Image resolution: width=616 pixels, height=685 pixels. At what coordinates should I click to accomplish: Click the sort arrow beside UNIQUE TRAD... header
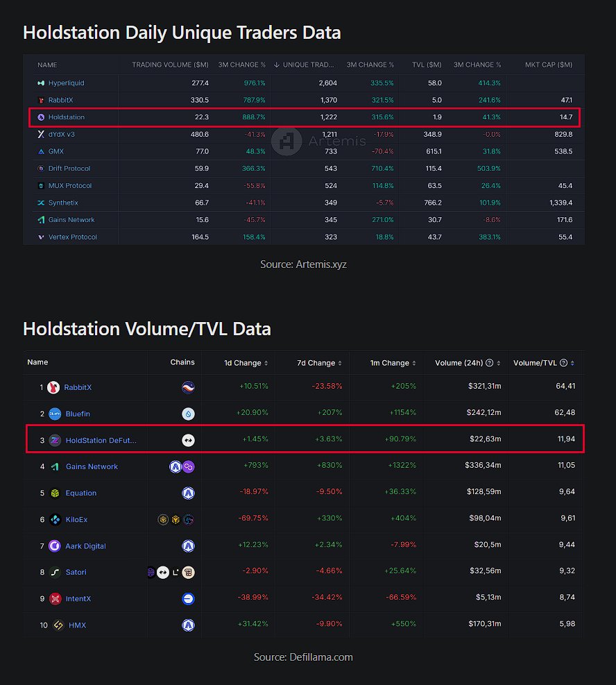click(x=276, y=65)
